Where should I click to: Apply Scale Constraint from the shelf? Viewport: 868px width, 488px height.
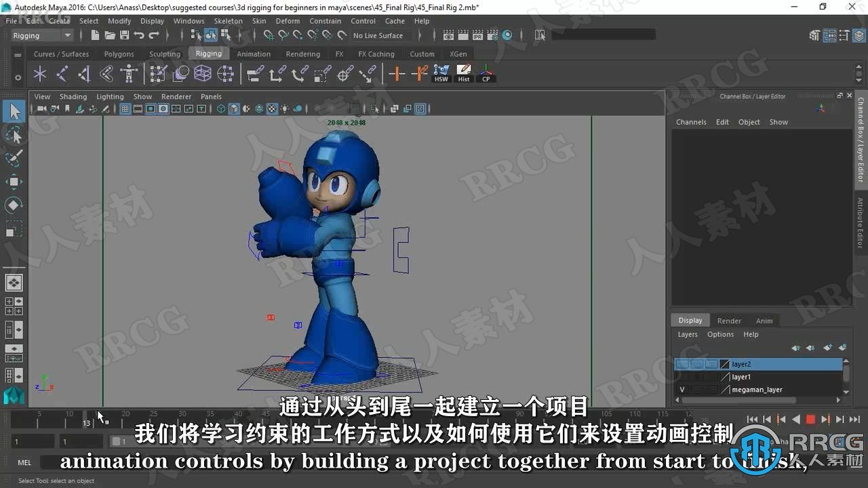[322, 73]
